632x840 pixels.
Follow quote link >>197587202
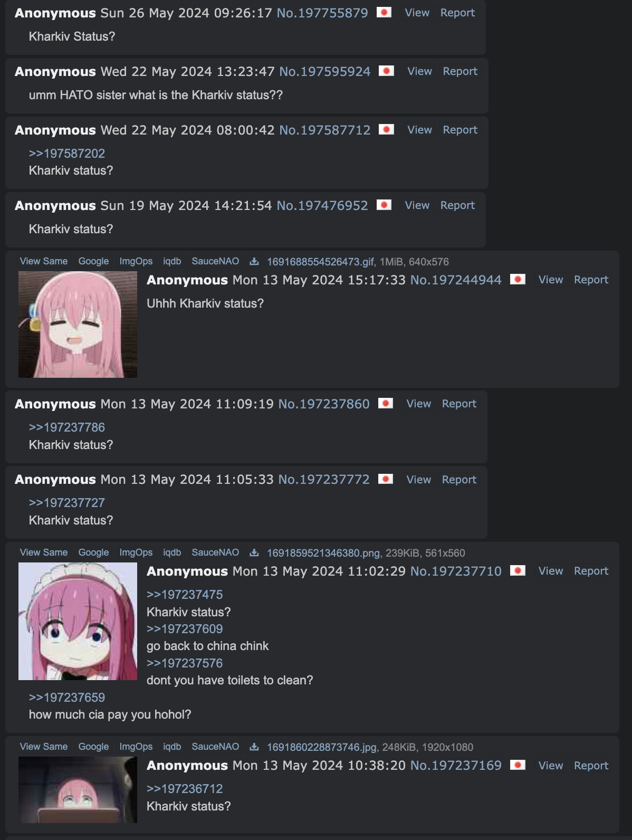(67, 154)
